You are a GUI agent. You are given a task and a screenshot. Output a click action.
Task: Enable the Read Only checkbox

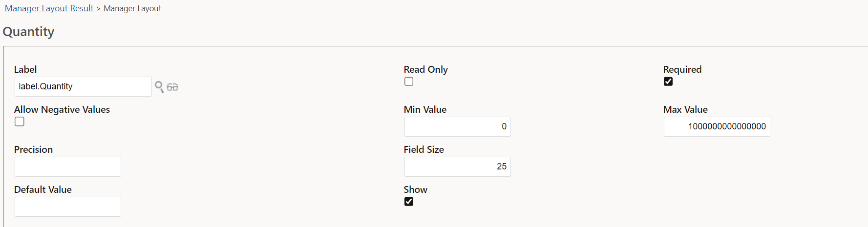(409, 82)
